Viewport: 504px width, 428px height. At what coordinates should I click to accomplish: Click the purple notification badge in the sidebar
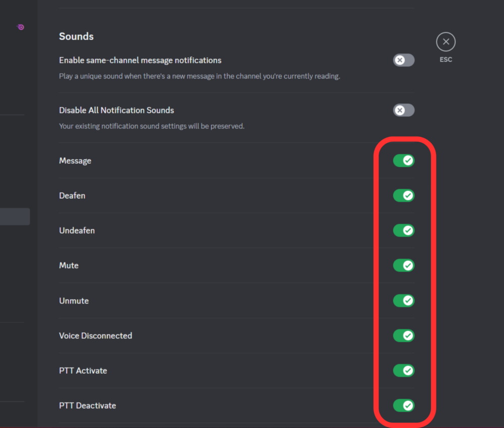(20, 27)
